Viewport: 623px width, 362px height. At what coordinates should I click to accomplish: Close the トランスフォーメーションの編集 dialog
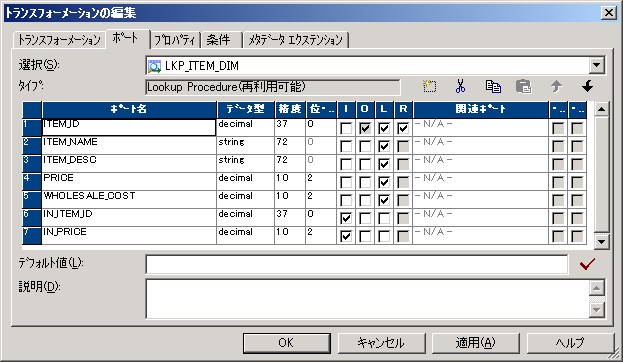(x=609, y=13)
